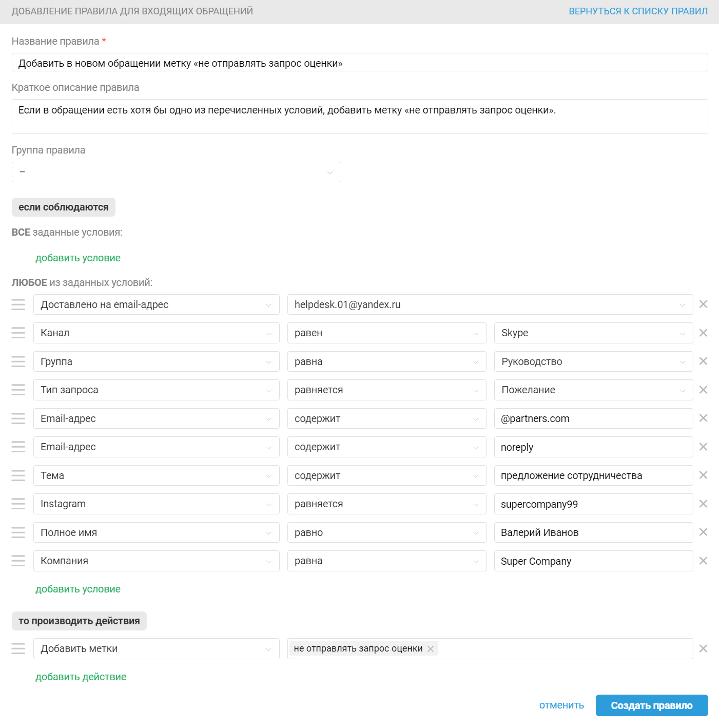Viewport: 719px width, 728px height.
Task: Expand the Skype channel value dropdown
Action: (x=593, y=333)
